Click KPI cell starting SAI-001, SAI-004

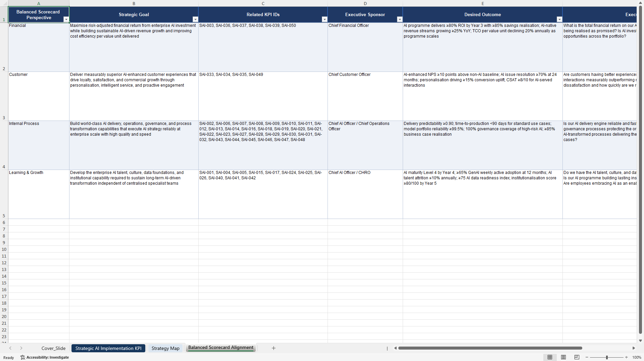pyautogui.click(x=263, y=194)
